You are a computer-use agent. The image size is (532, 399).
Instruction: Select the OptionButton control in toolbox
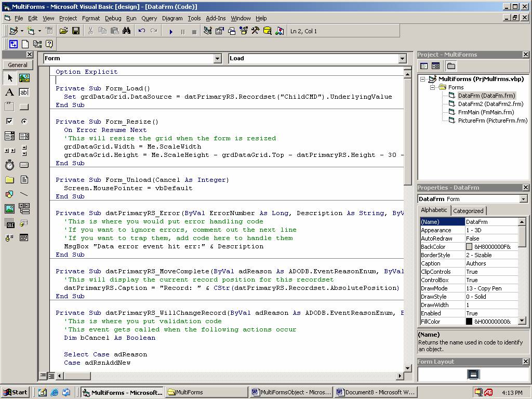pyautogui.click(x=24, y=122)
